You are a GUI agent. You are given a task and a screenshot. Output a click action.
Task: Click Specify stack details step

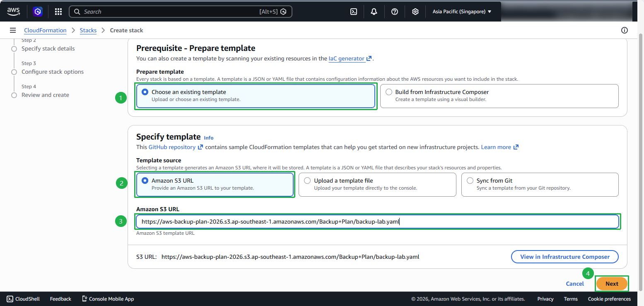coord(48,48)
